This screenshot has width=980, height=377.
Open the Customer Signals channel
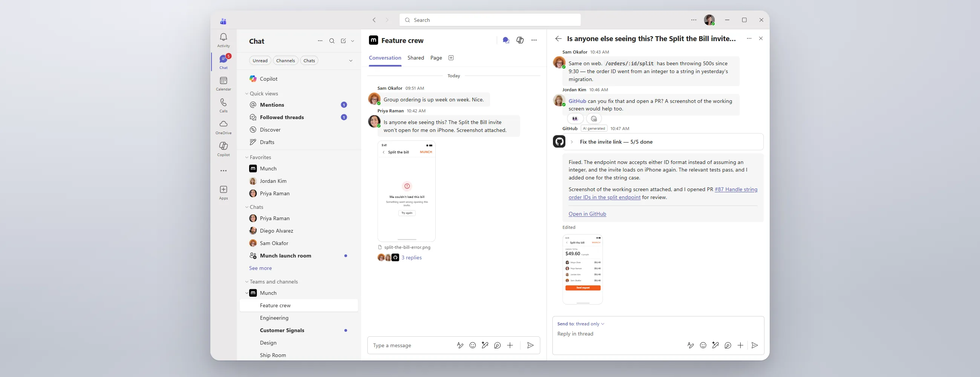299,330
